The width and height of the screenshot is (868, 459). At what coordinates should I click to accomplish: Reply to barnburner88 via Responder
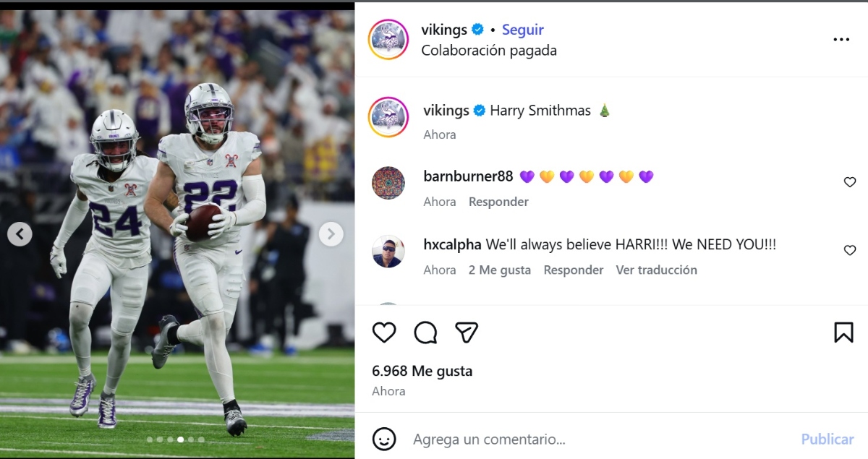pyautogui.click(x=498, y=202)
